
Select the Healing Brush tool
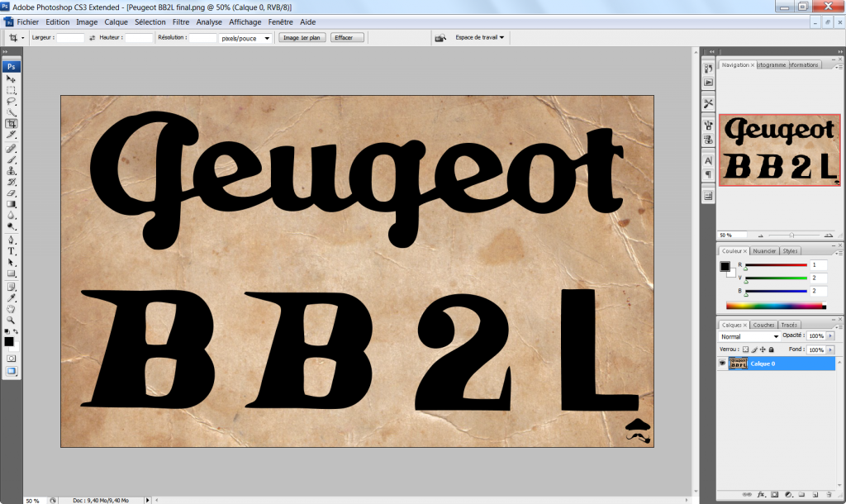point(11,149)
